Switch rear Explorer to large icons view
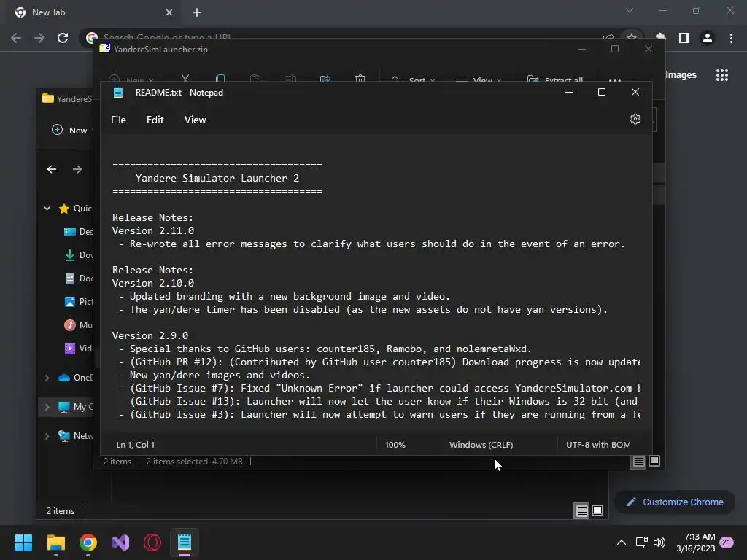Viewport: 747px width, 560px height. [x=597, y=511]
